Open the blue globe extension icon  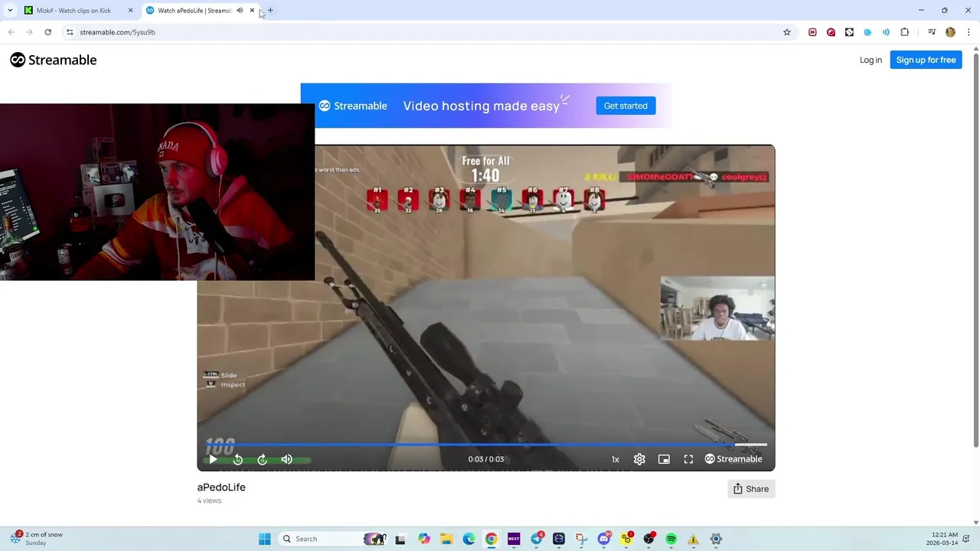click(867, 32)
